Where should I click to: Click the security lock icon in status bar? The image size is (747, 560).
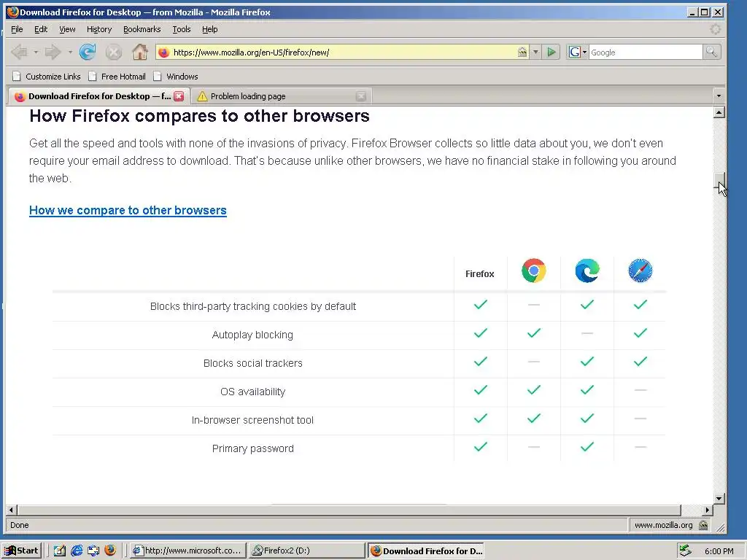point(703,525)
